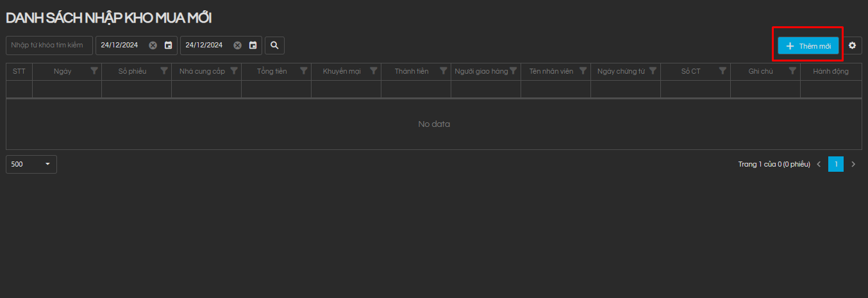
Task: Open filter for the Số phiếu column
Action: [164, 71]
